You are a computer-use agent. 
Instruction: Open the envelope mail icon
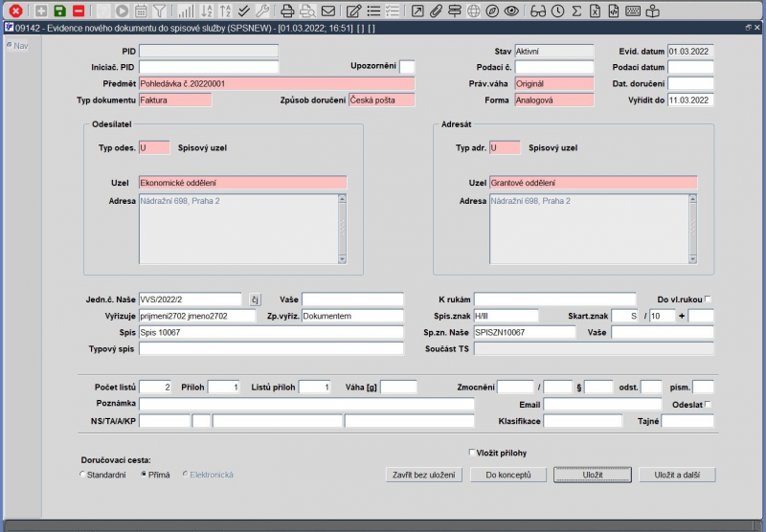328,11
